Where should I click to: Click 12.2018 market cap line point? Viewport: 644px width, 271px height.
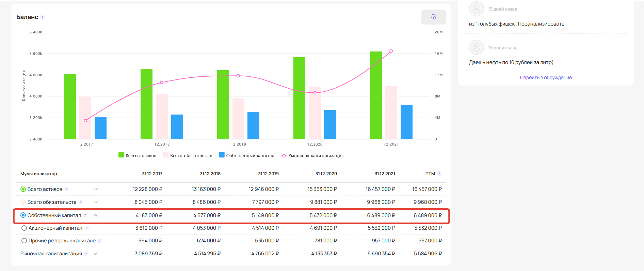click(162, 82)
